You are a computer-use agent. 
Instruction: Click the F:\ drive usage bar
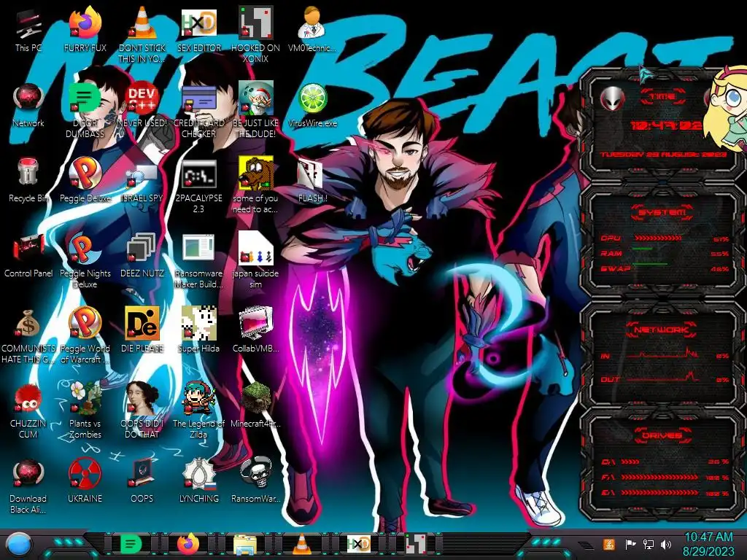659,477
